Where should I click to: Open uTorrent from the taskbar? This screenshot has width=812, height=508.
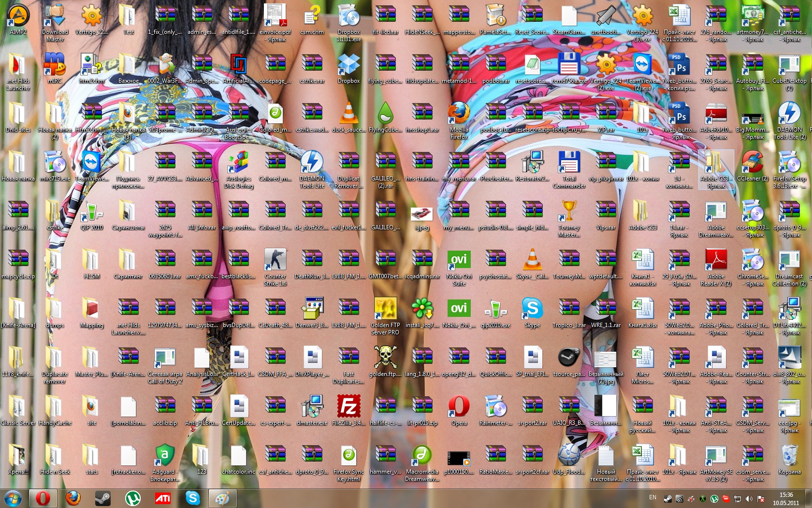click(x=132, y=498)
